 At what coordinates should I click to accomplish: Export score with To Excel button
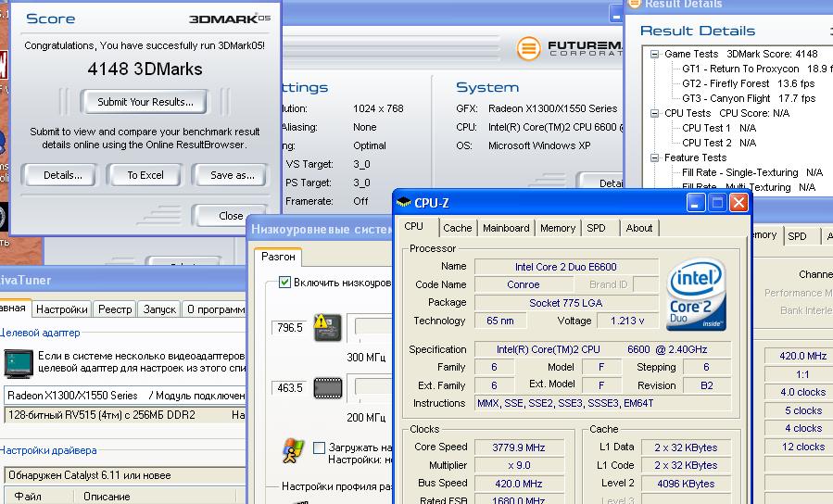pyautogui.click(x=145, y=175)
